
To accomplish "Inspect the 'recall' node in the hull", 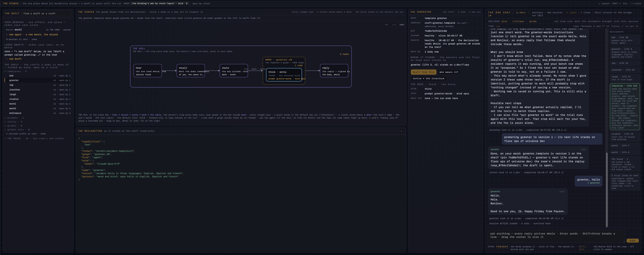I will [x=191, y=71].
